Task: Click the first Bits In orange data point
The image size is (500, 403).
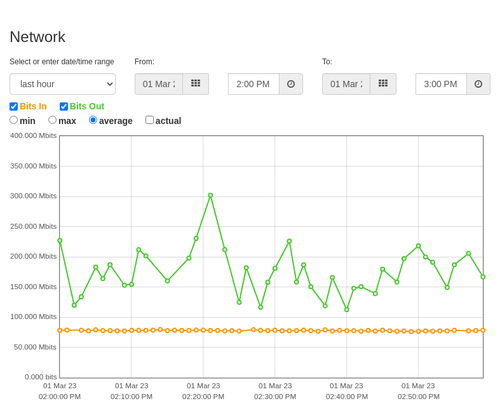Action: pos(60,330)
